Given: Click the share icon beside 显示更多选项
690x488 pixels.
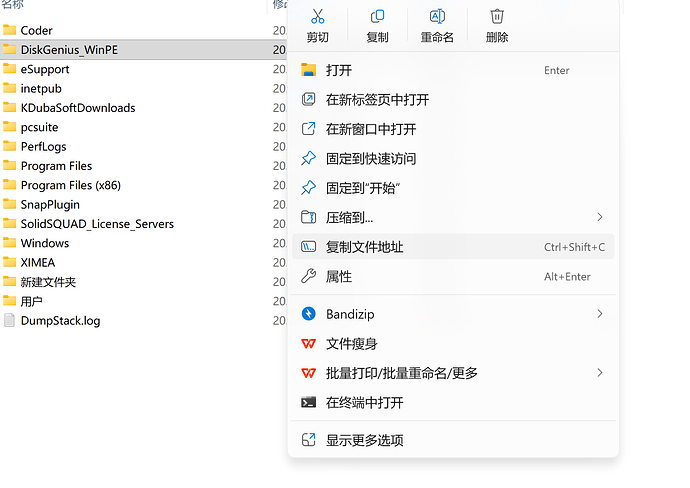Looking at the screenshot, I should click(308, 440).
